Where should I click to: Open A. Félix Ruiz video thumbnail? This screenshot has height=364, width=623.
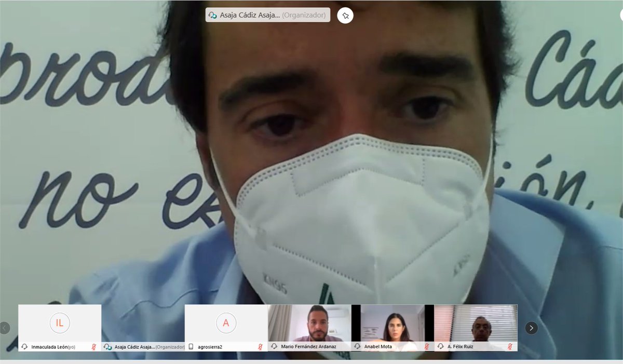point(476,328)
